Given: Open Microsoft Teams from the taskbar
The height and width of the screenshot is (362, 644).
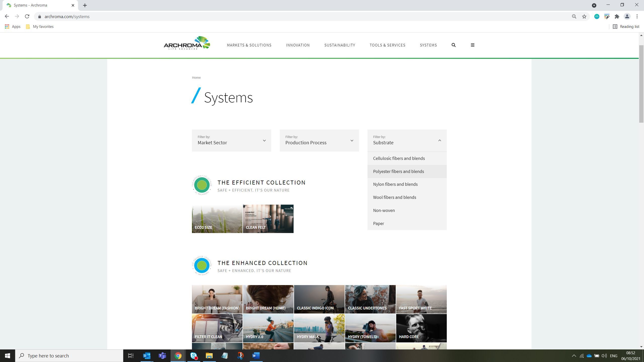Looking at the screenshot, I should (162, 356).
